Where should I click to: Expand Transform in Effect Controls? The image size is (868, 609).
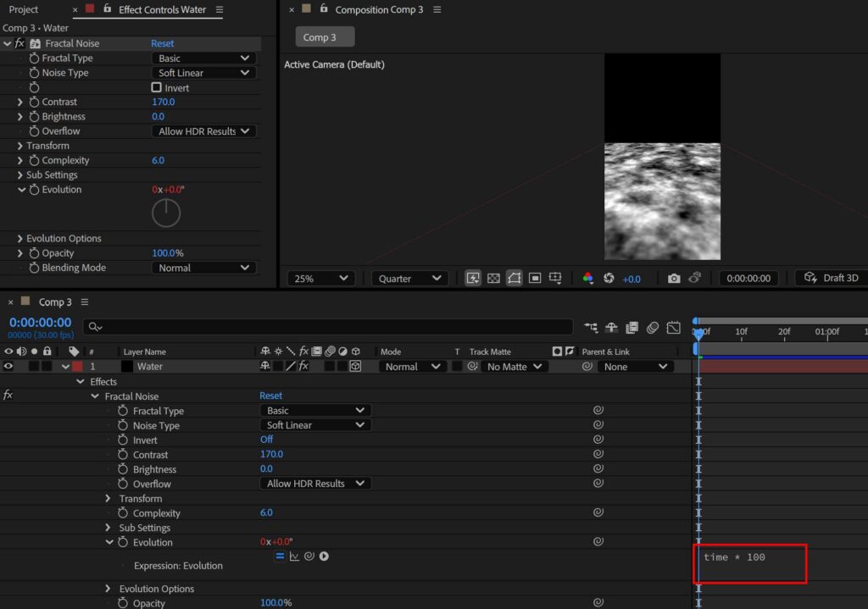(x=20, y=146)
